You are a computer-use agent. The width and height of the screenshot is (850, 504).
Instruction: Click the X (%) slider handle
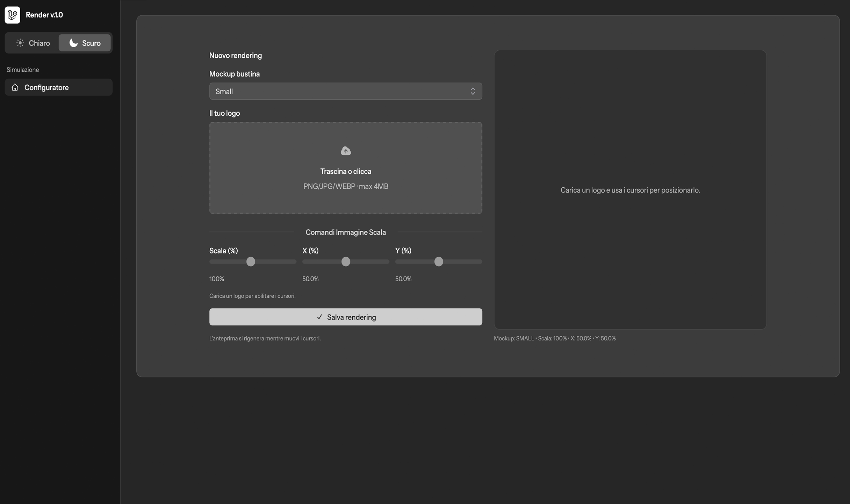tap(346, 261)
